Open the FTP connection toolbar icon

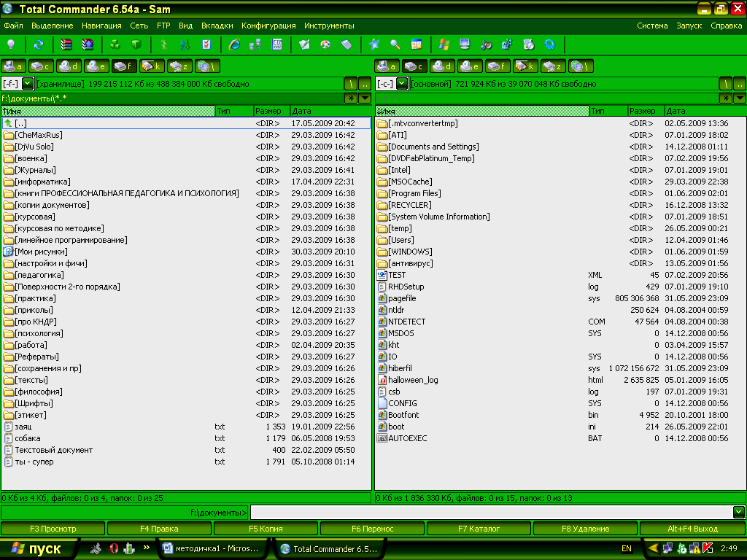click(276, 44)
